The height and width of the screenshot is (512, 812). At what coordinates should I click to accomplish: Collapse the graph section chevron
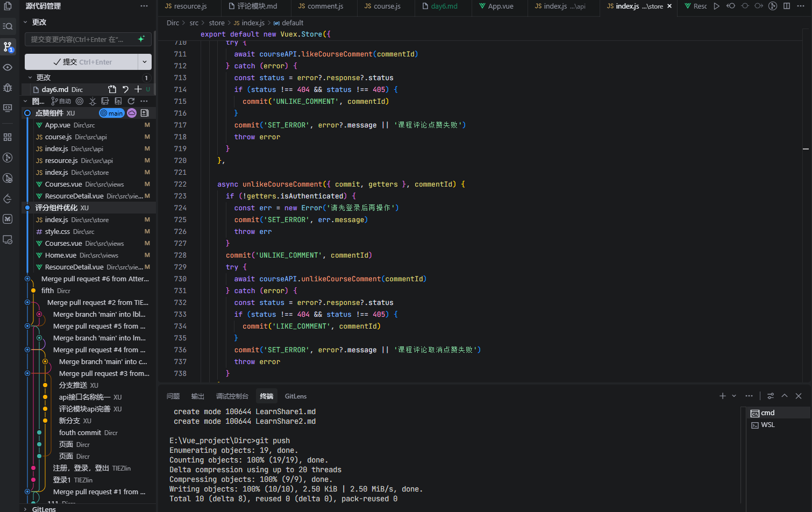coord(25,101)
